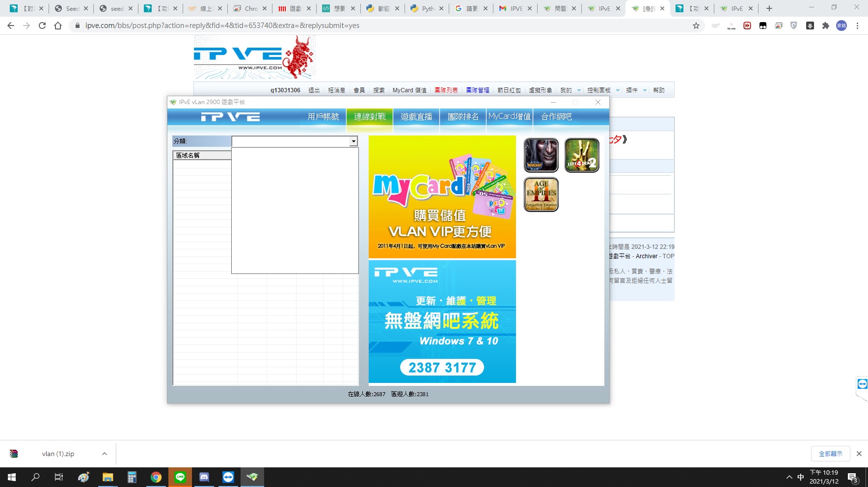868x487 pixels.
Task: Open Discord from the taskbar
Action: click(x=204, y=477)
